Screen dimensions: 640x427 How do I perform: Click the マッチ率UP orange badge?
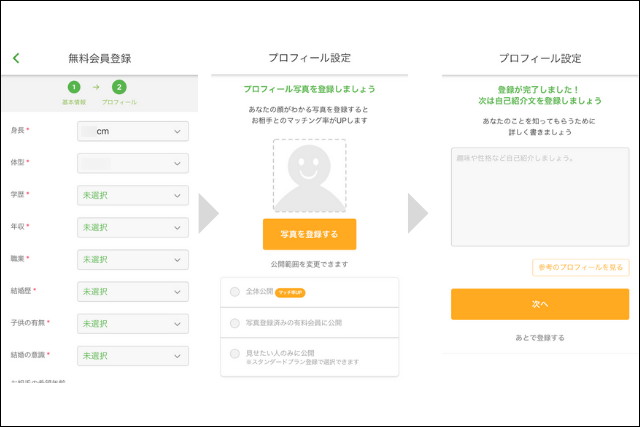tap(290, 292)
